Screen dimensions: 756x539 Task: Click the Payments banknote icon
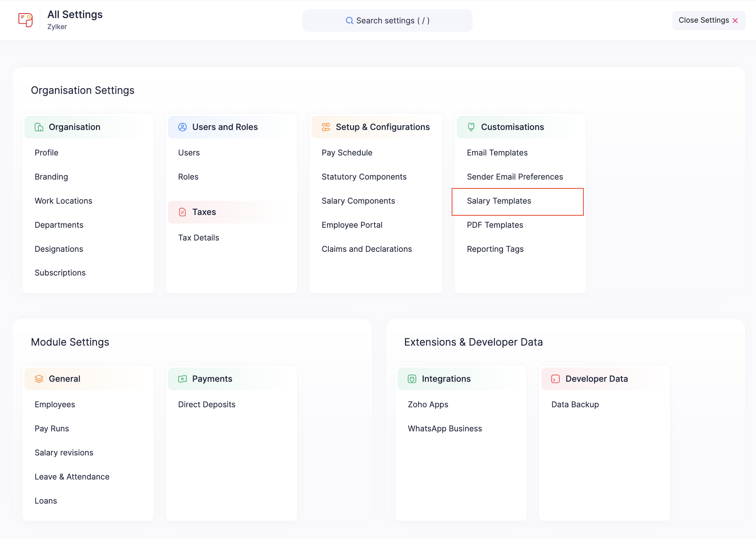182,379
